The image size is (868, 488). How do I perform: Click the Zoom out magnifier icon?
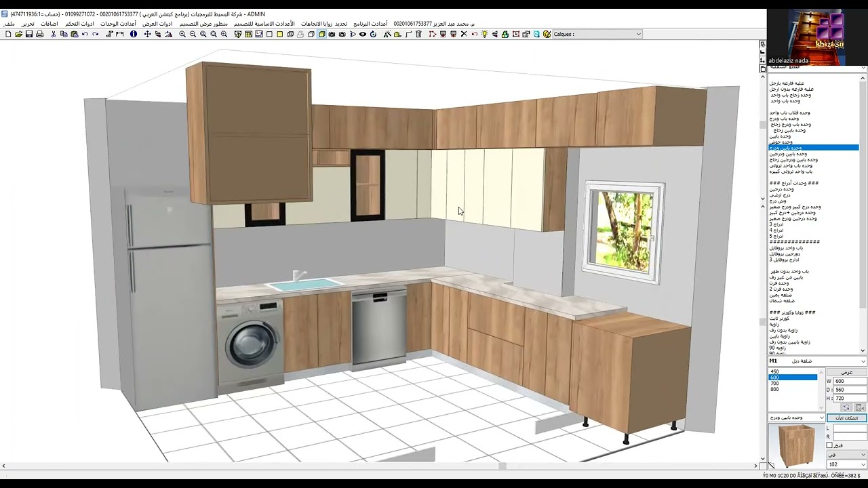193,34
